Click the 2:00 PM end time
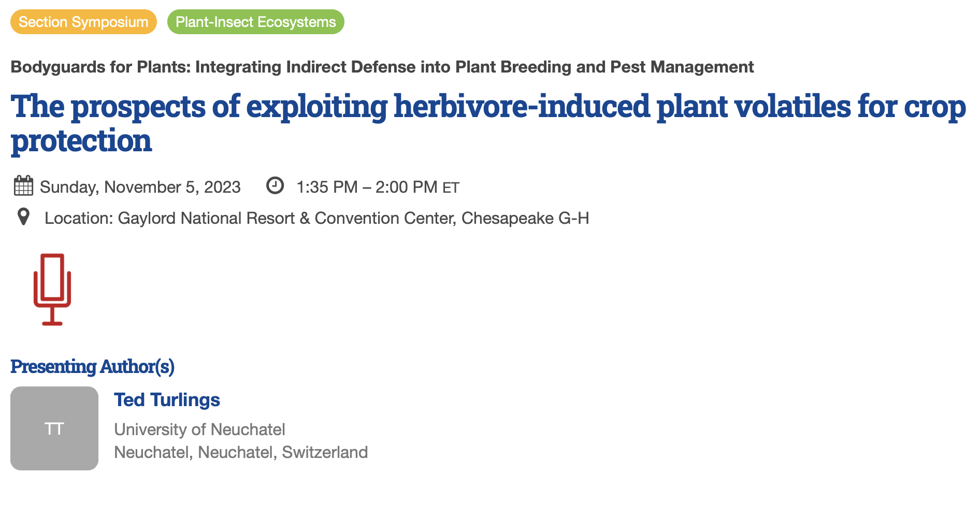Image resolution: width=980 pixels, height=517 pixels. click(x=406, y=187)
